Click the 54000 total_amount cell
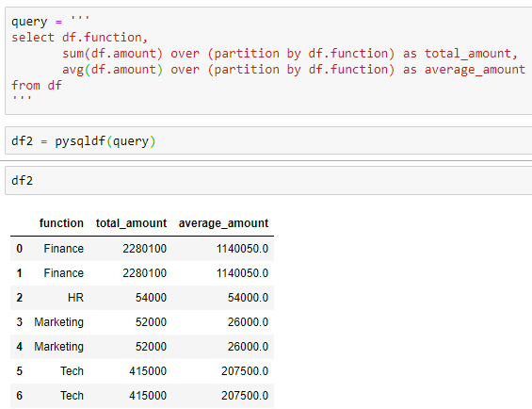The width and height of the screenshot is (532, 409). [151, 298]
